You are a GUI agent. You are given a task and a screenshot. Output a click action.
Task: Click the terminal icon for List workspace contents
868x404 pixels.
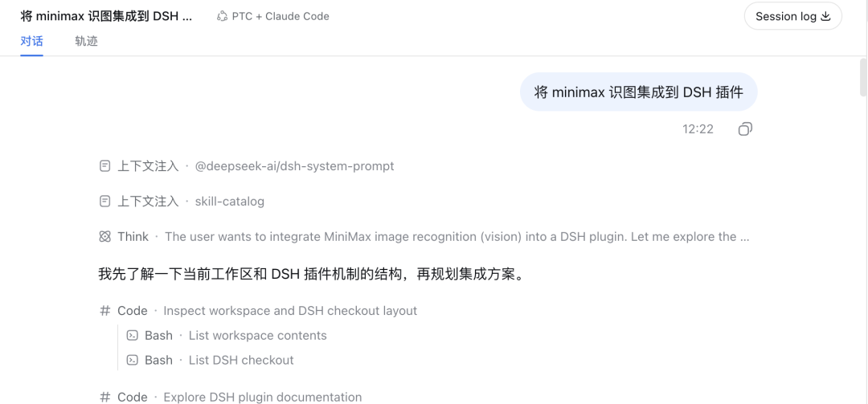pyautogui.click(x=133, y=336)
